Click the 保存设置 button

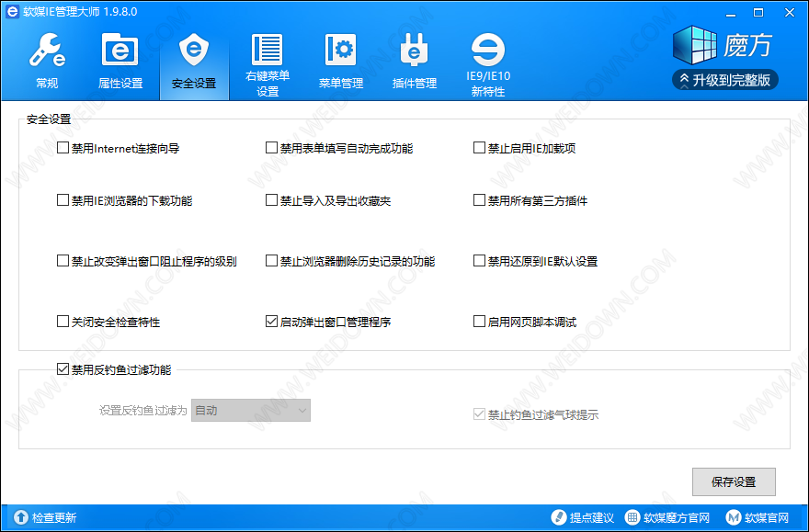[734, 482]
